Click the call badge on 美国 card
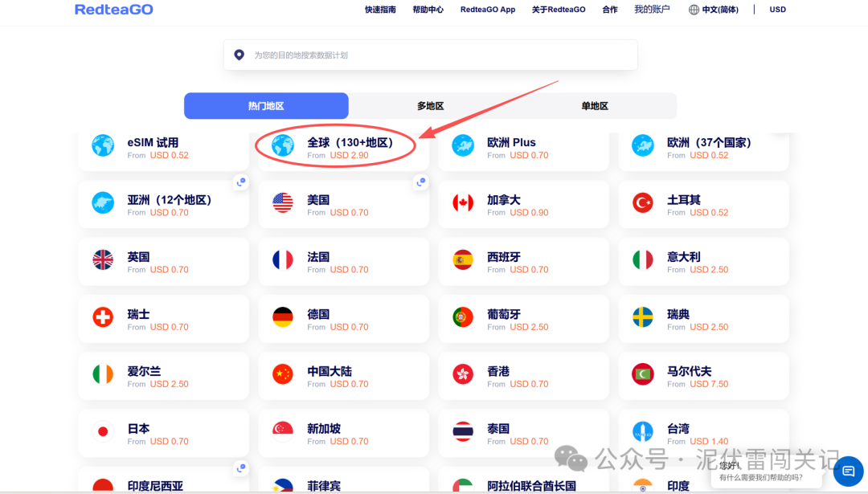This screenshot has width=868, height=494. coord(420,182)
